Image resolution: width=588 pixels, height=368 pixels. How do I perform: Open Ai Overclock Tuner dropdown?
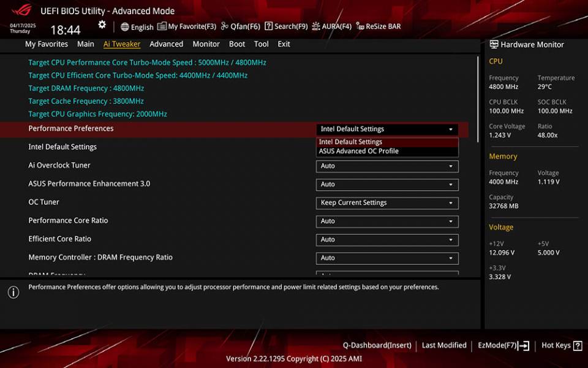[x=387, y=166]
